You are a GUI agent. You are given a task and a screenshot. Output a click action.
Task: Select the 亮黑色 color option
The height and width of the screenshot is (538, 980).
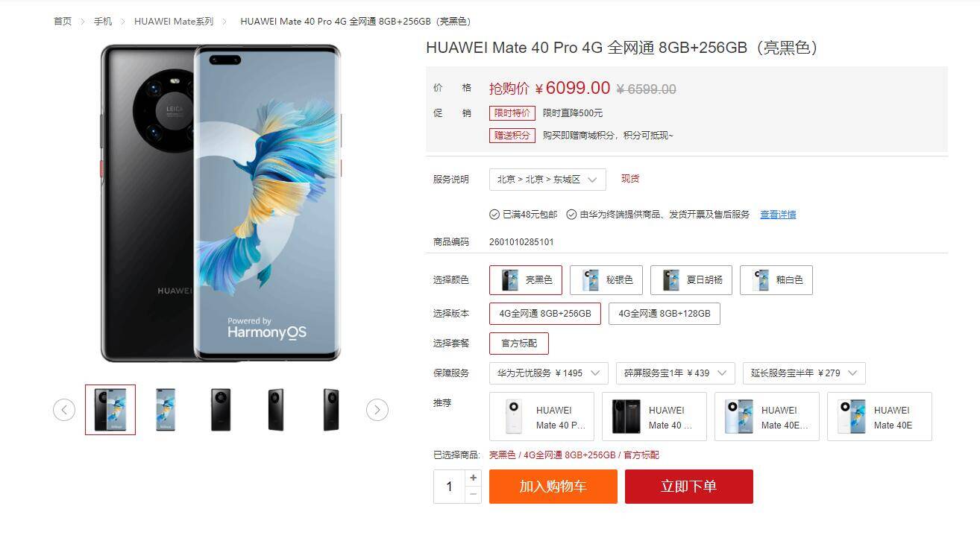pos(526,280)
